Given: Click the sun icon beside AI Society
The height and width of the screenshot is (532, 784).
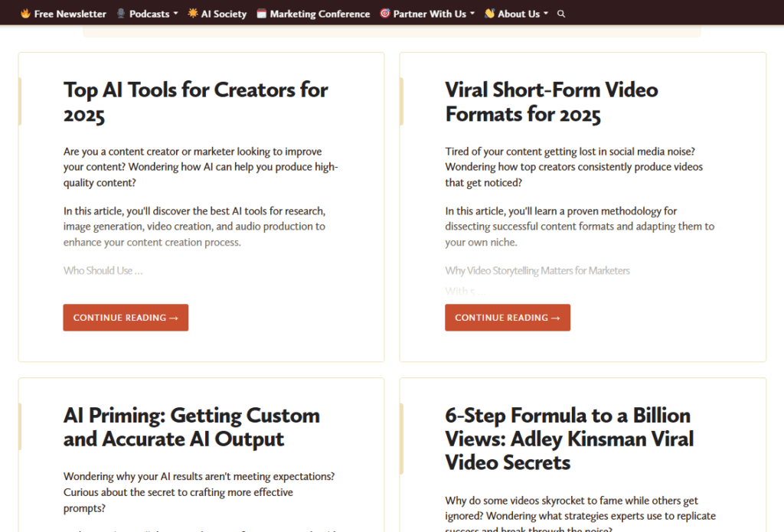Looking at the screenshot, I should (x=192, y=14).
